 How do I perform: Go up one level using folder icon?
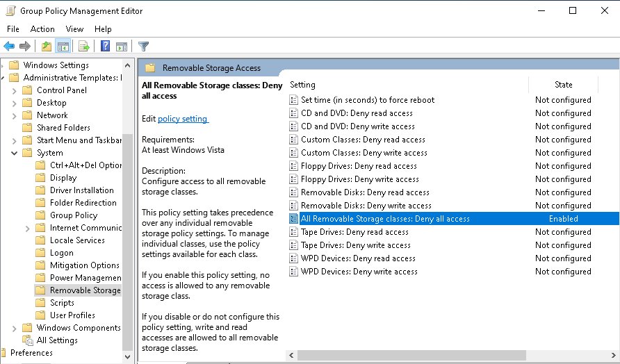(x=46, y=47)
